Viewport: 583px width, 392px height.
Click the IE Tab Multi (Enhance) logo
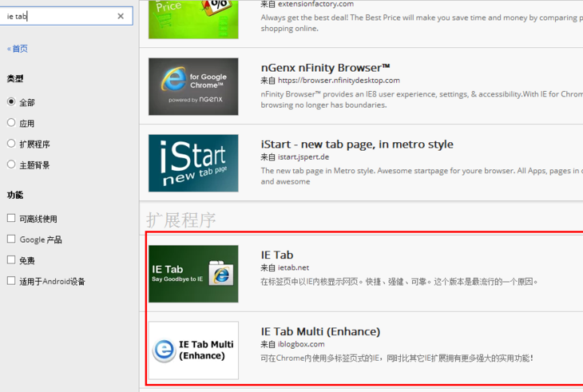point(193,350)
